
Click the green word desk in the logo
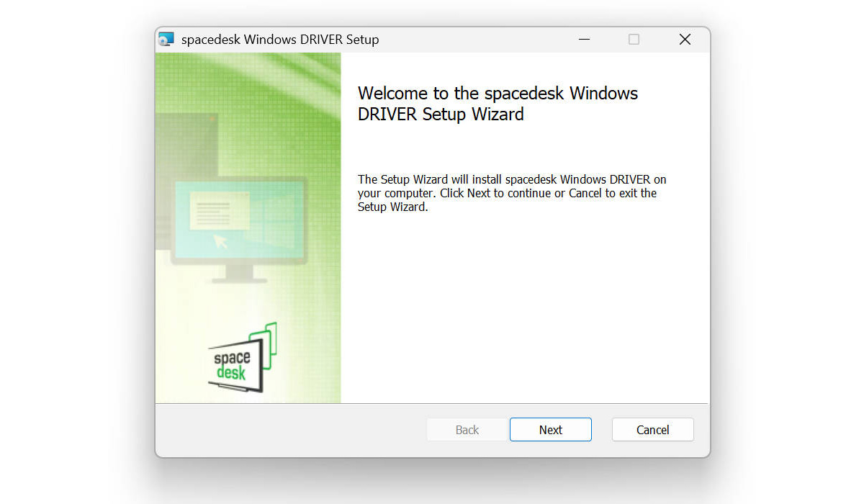(231, 372)
